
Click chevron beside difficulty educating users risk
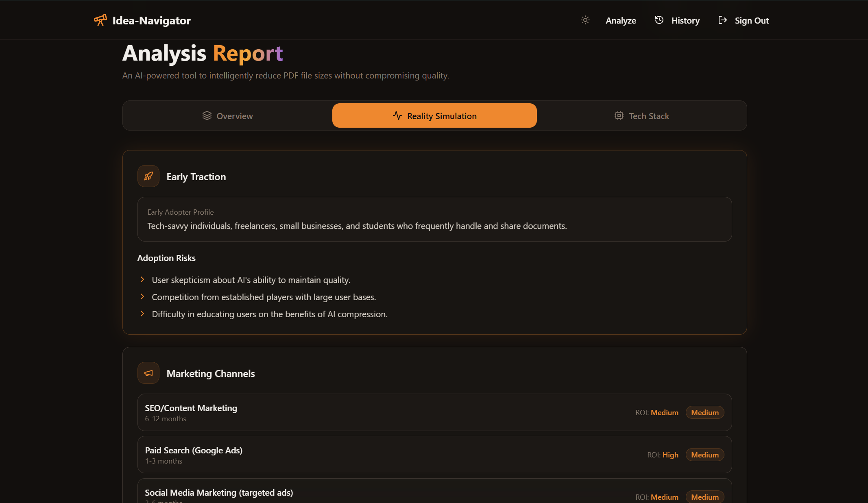click(142, 314)
